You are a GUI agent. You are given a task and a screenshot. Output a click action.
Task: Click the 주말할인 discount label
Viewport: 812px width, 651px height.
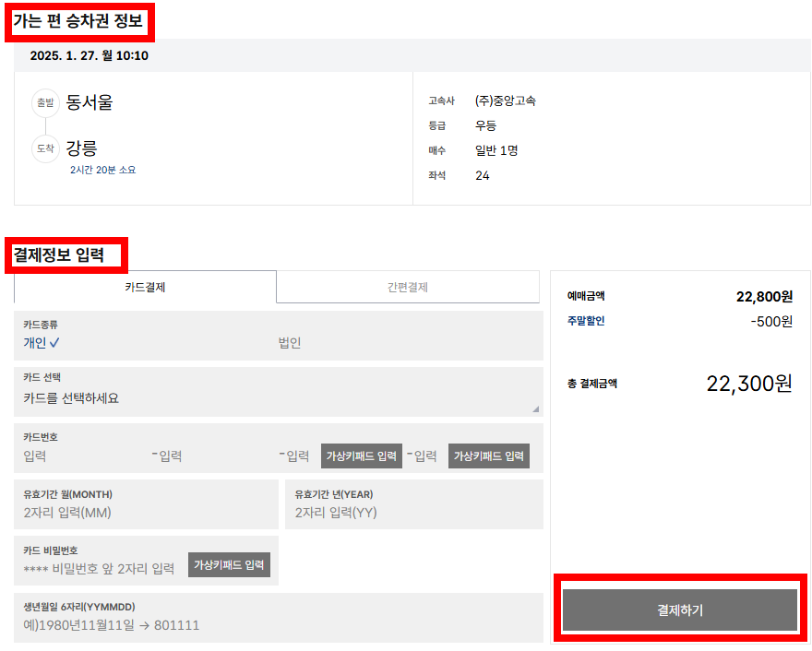586,321
